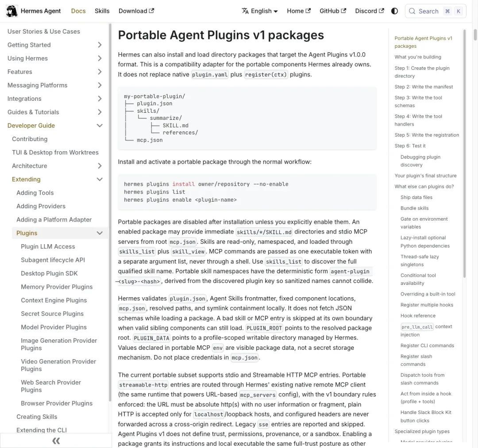Open Memory Provider Plugins sidebar page

pos(57,287)
